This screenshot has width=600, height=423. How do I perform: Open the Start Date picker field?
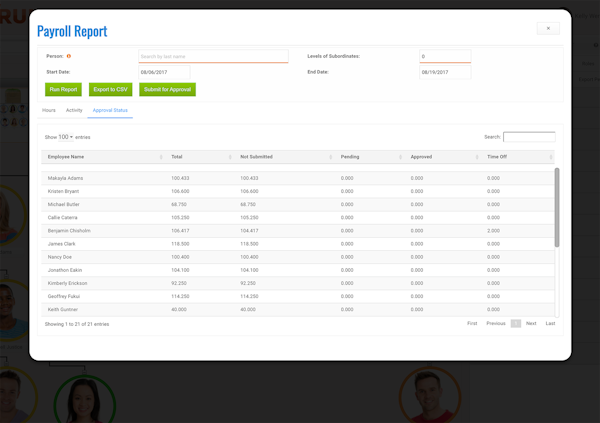(164, 73)
